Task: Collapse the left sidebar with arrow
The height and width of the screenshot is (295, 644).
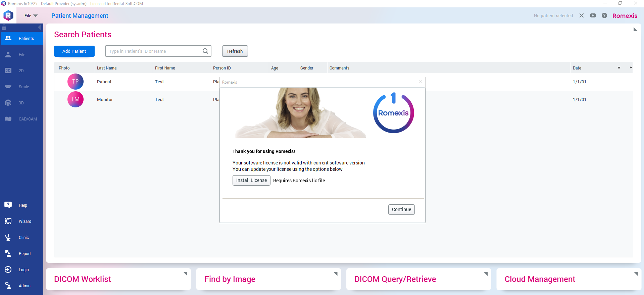Action: (x=39, y=27)
